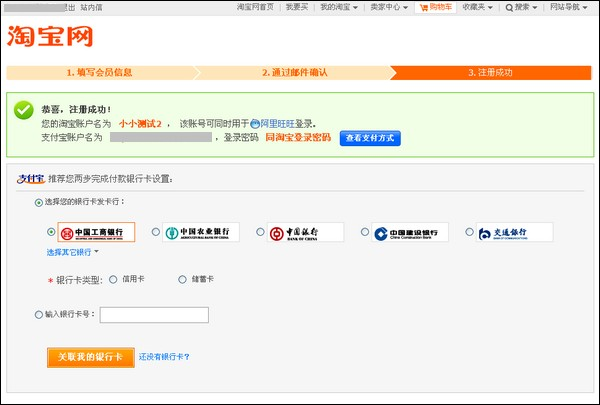Choose the Agricultural Bank 中国农业银行 logo
Image resolution: width=600 pixels, height=405 pixels.
[x=201, y=232]
